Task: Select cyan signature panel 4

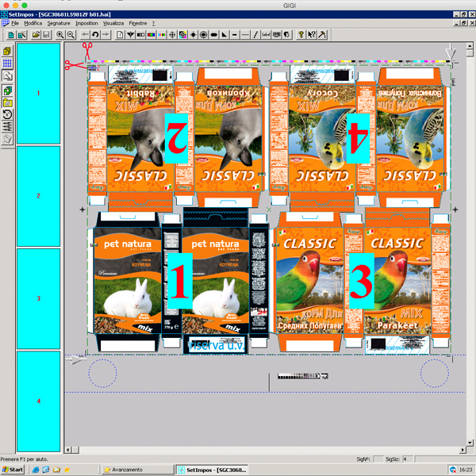Action: click(x=39, y=401)
